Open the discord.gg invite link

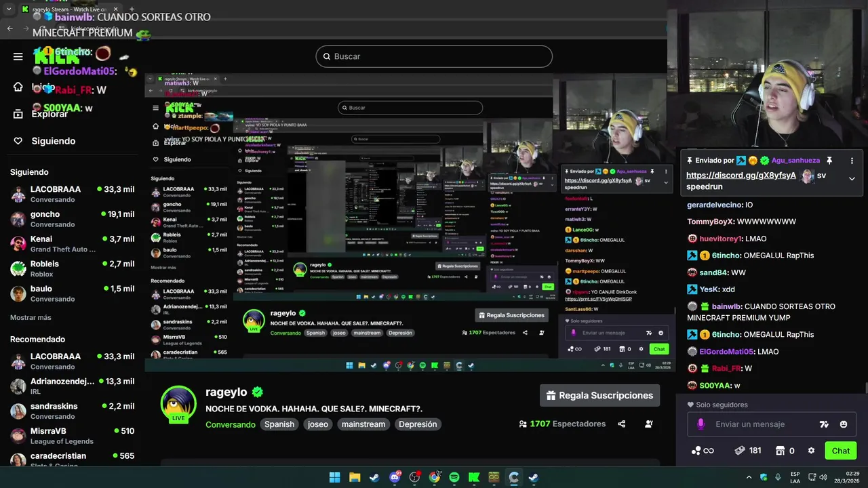coord(741,175)
